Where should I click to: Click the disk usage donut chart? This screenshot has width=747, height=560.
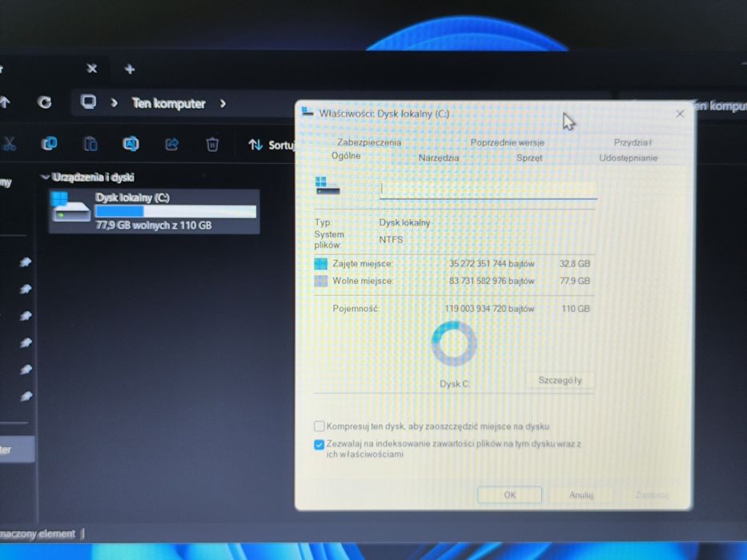(454, 343)
